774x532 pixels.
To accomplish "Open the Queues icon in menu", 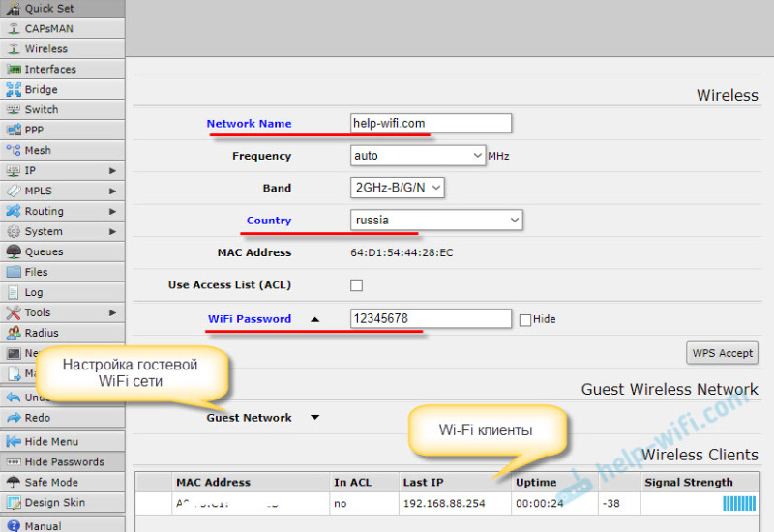I will point(14,251).
